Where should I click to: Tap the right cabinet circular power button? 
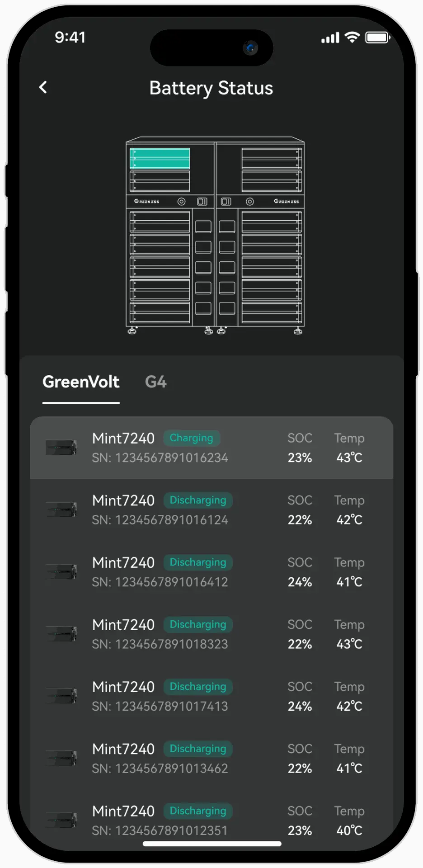click(250, 202)
